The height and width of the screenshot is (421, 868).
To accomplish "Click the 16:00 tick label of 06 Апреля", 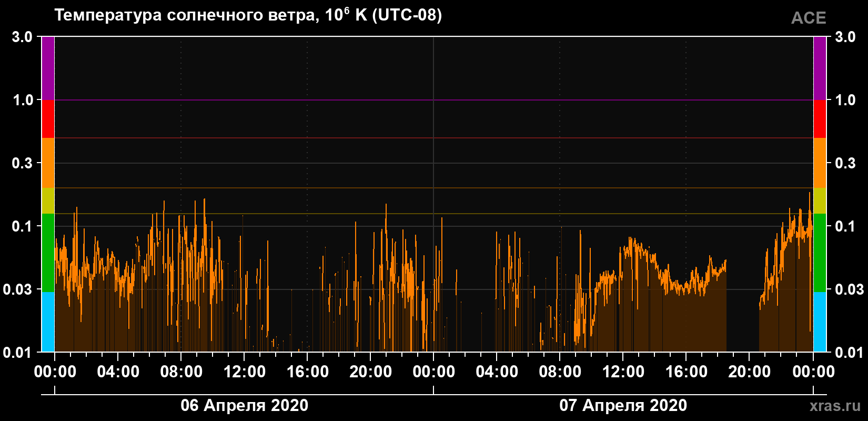I will 308,372.
